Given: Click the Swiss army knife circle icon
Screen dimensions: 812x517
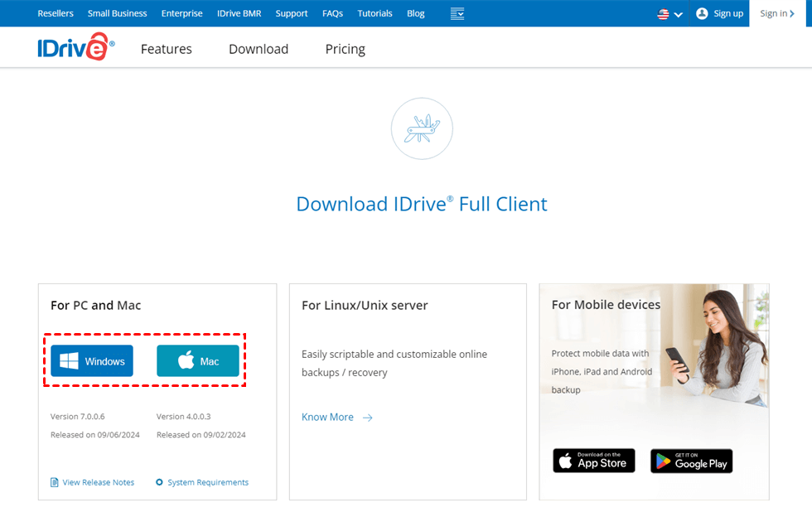Looking at the screenshot, I should click(422, 128).
